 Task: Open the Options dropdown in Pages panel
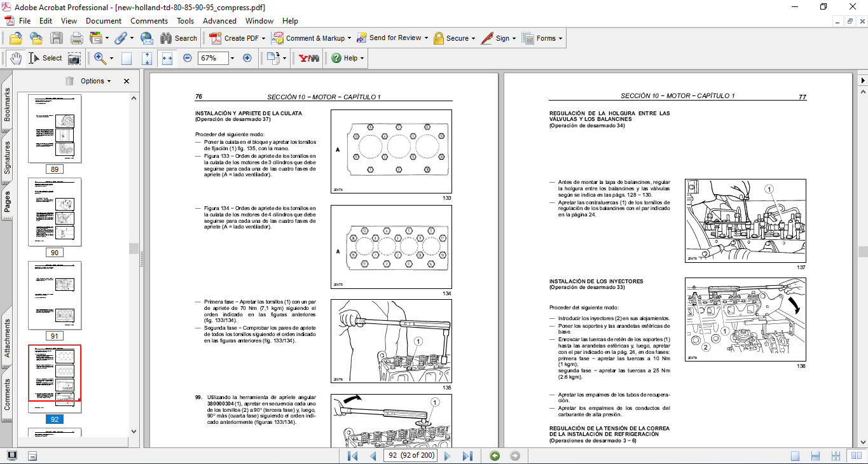95,81
